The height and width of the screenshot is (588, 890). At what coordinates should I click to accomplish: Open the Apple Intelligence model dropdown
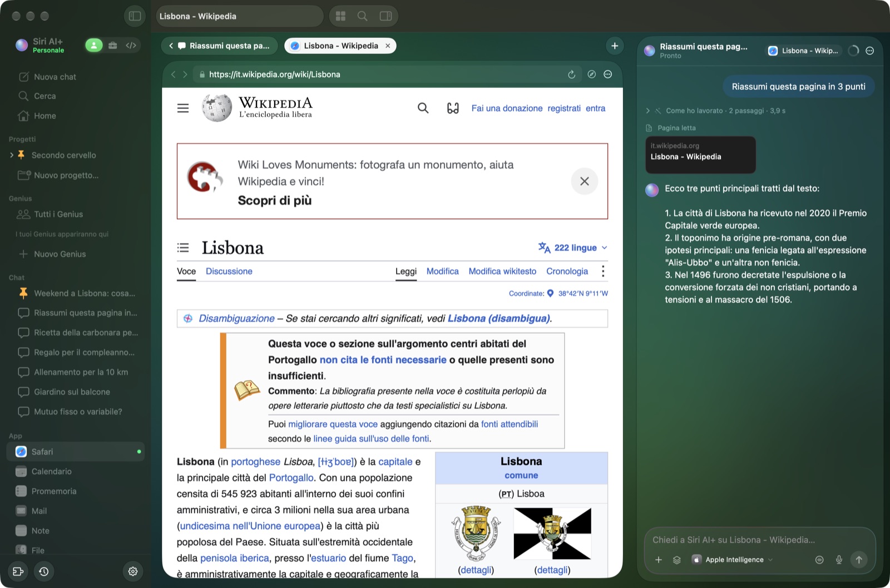pyautogui.click(x=733, y=560)
